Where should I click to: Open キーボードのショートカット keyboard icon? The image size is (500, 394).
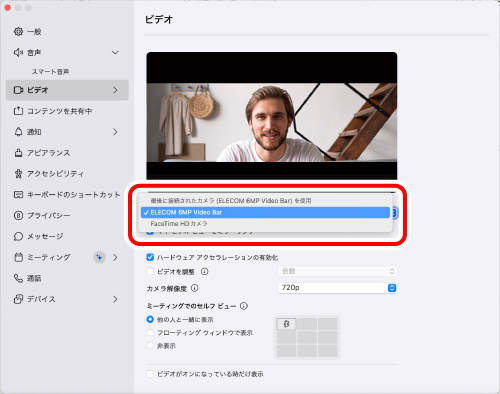18,195
